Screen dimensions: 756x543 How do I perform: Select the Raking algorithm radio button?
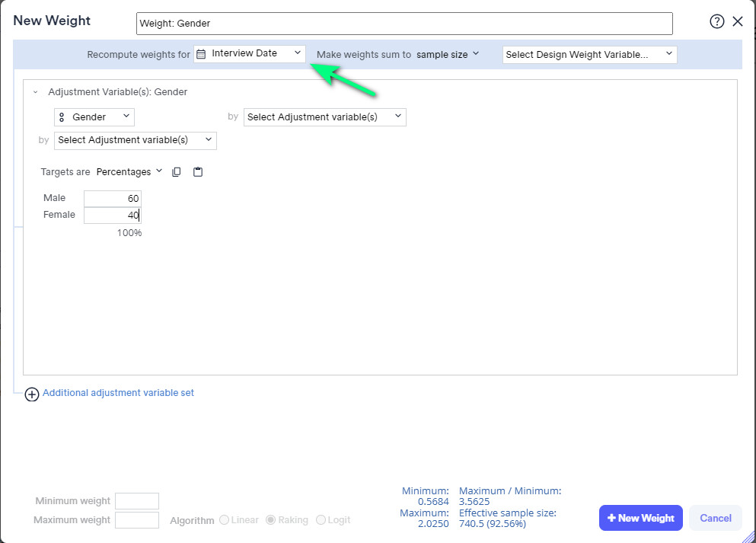click(270, 520)
